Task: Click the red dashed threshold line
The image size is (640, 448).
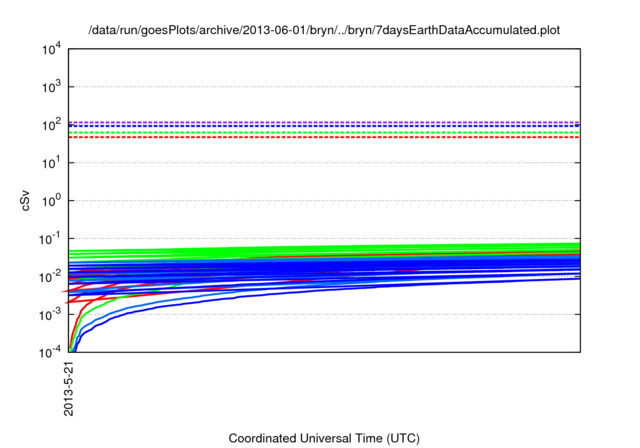Action: 324,137
